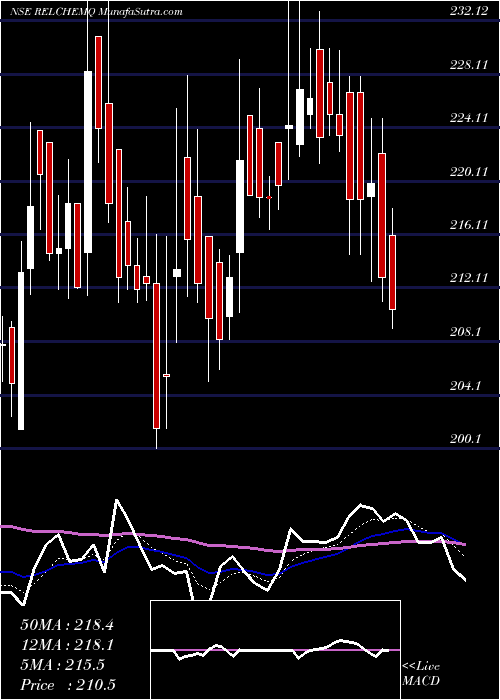Select the 216.11 price axis label
Screen dimensions: 500x700
click(x=468, y=225)
